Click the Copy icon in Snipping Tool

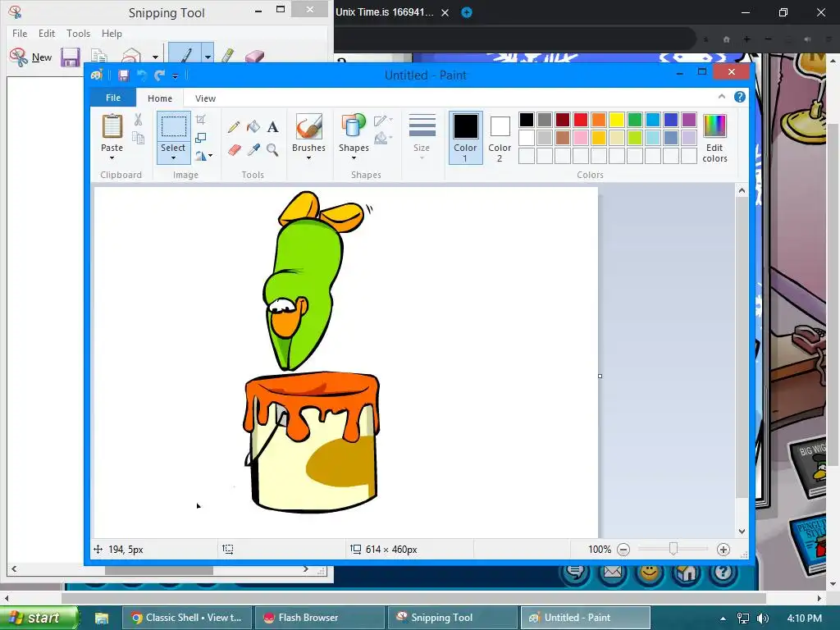(x=99, y=57)
